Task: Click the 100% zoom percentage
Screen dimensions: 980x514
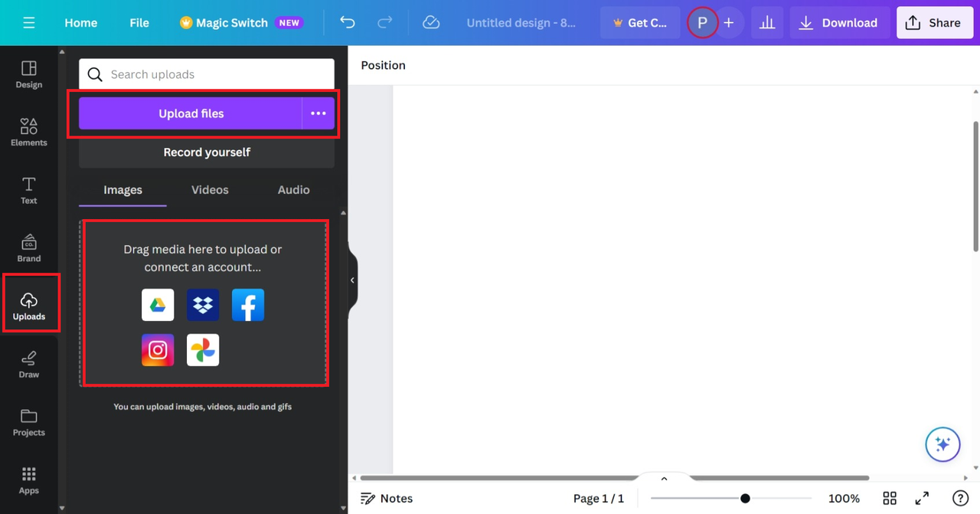Action: pos(844,499)
